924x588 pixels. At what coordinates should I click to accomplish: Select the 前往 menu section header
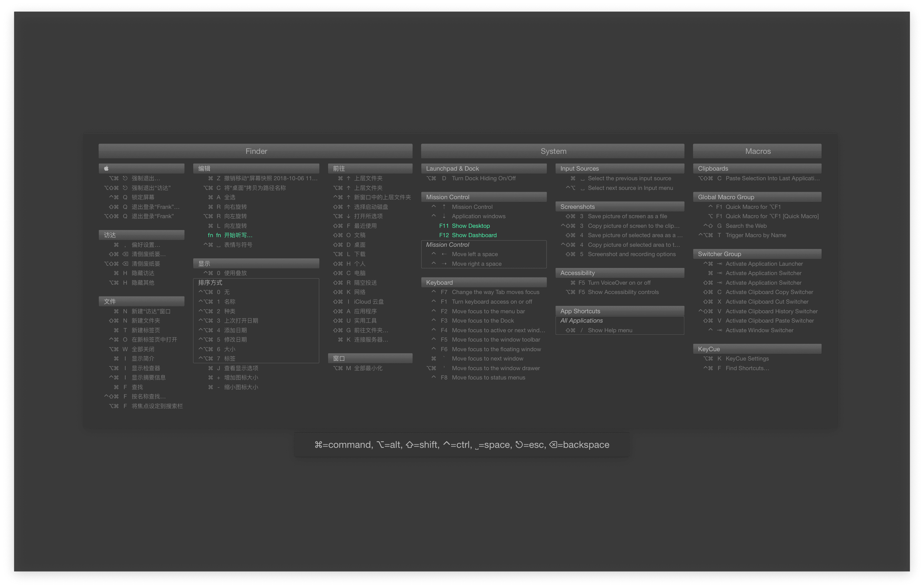tap(370, 168)
